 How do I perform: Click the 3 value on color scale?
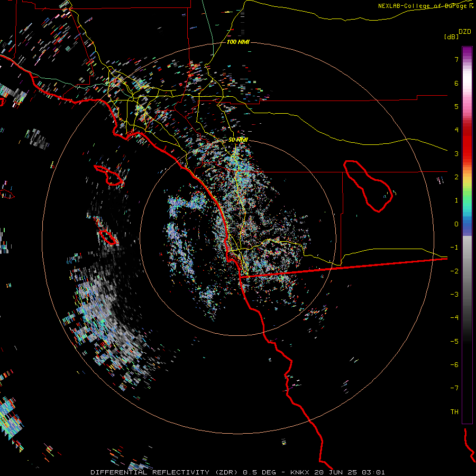tap(456, 153)
